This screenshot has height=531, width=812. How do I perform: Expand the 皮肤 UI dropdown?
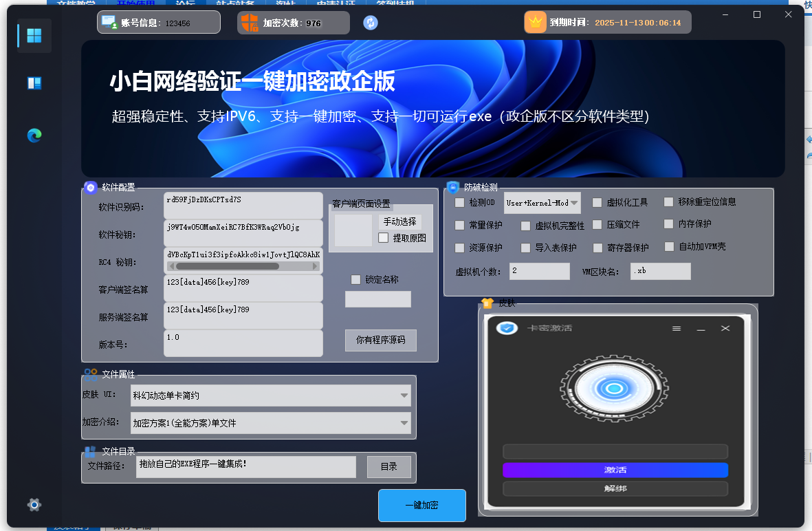[x=404, y=395]
